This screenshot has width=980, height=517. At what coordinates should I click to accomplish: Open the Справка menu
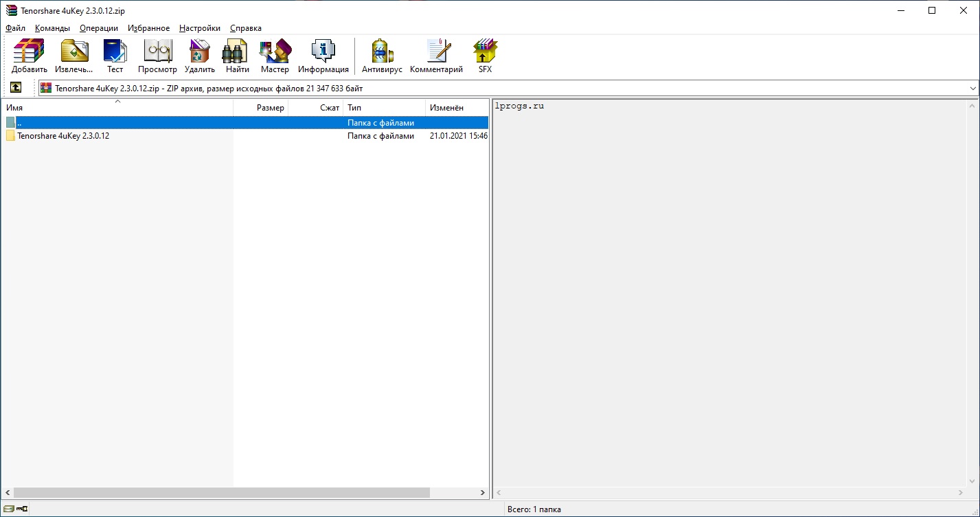pyautogui.click(x=246, y=28)
